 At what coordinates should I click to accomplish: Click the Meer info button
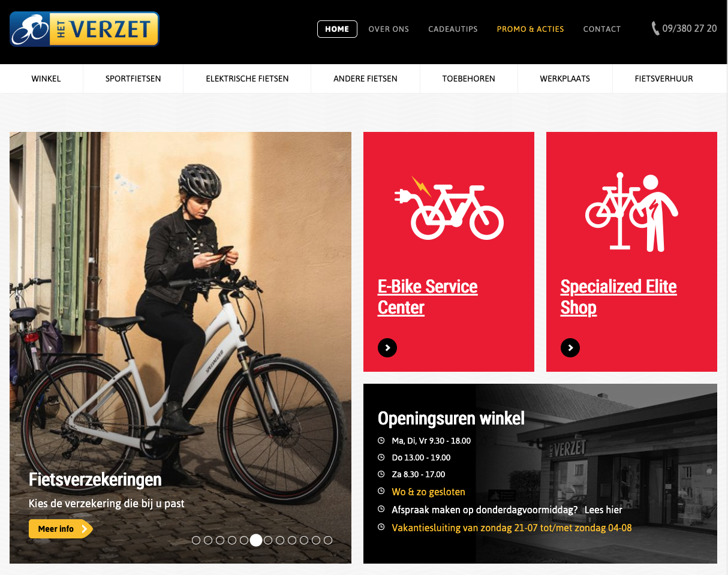61,529
